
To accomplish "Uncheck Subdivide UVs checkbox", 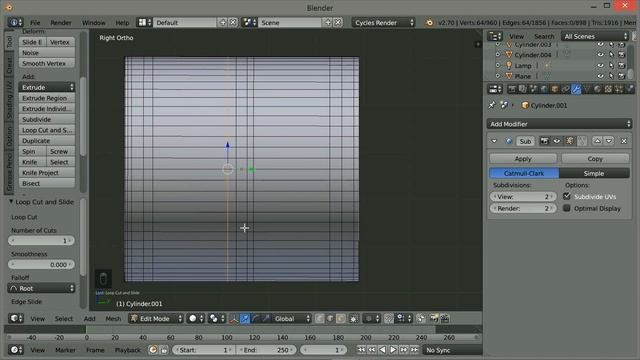I will coord(567,196).
